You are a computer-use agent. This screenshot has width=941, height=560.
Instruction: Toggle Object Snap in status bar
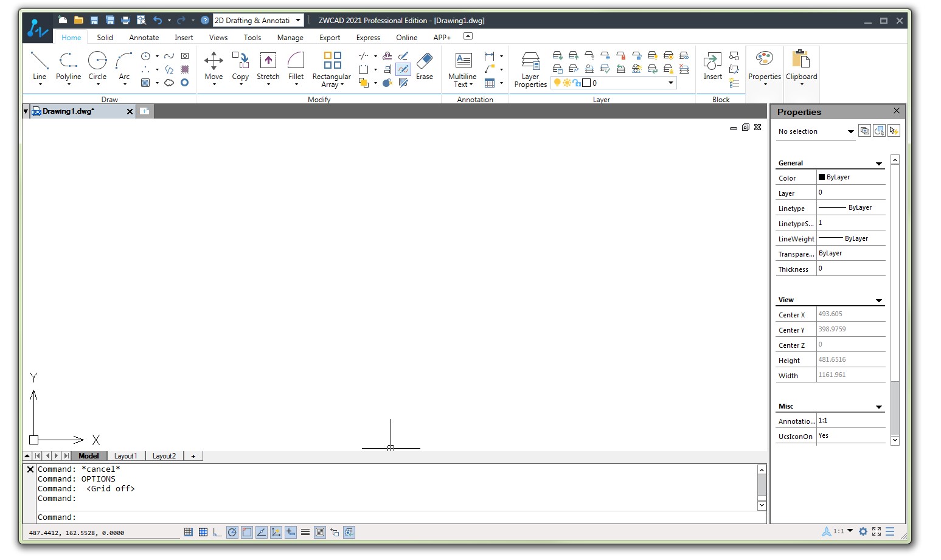(247, 532)
